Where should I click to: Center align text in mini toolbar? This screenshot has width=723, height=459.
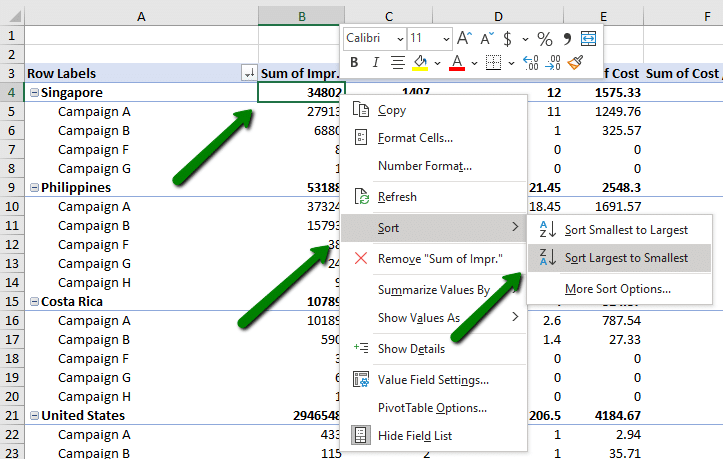397,62
